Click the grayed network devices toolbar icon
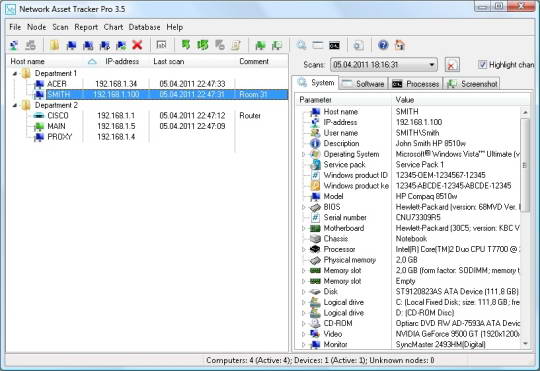Image resolution: width=540 pixels, height=371 pixels. tap(30, 45)
